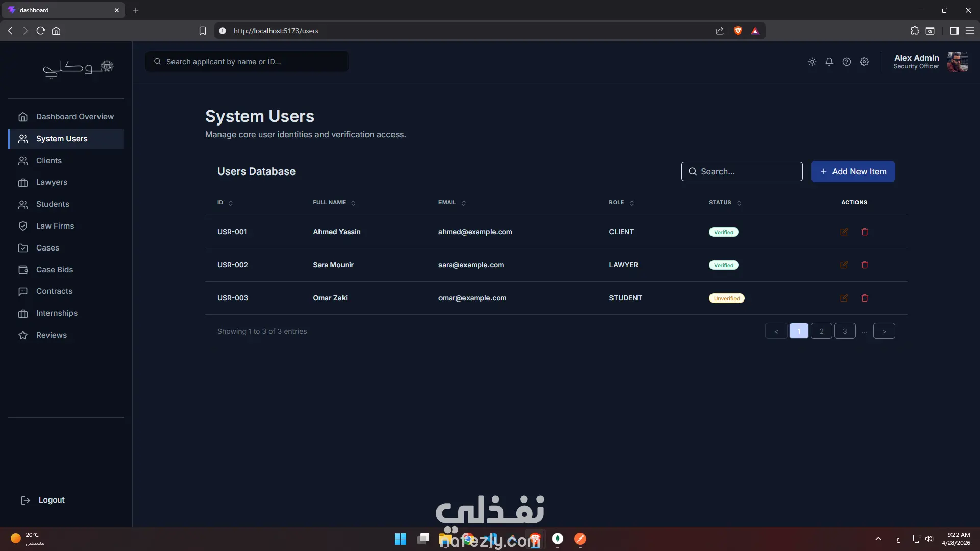
Task: Go to next page of users table
Action: tap(884, 331)
